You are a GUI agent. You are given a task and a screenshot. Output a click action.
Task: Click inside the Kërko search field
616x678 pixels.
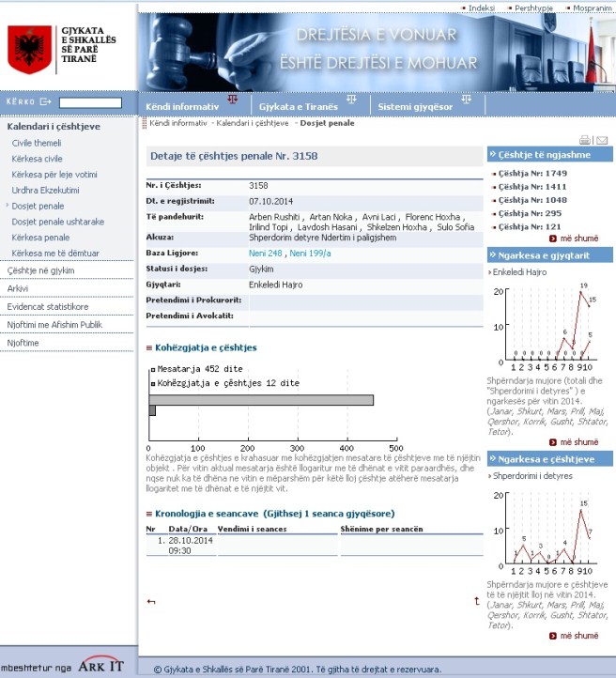tap(90, 102)
